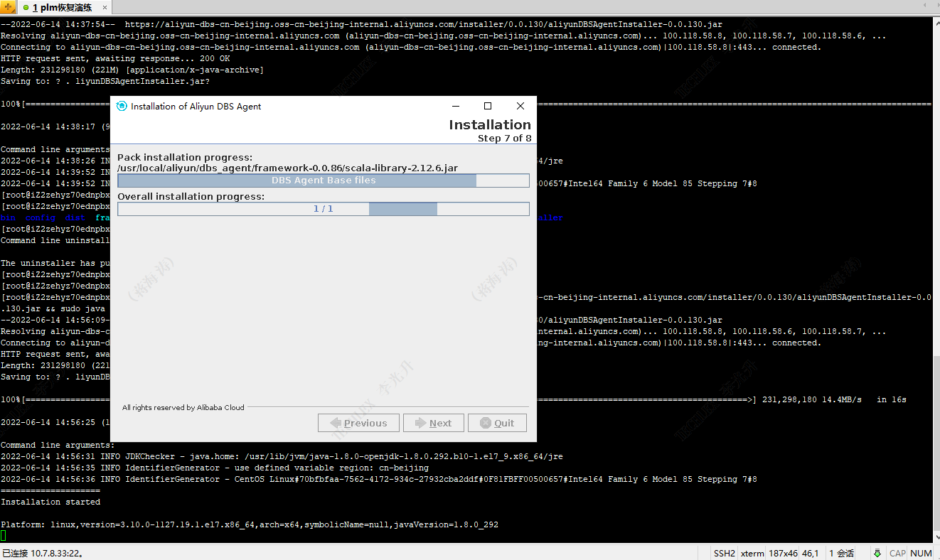Click the overall installation progress bar
The image size is (940, 560).
click(323, 209)
